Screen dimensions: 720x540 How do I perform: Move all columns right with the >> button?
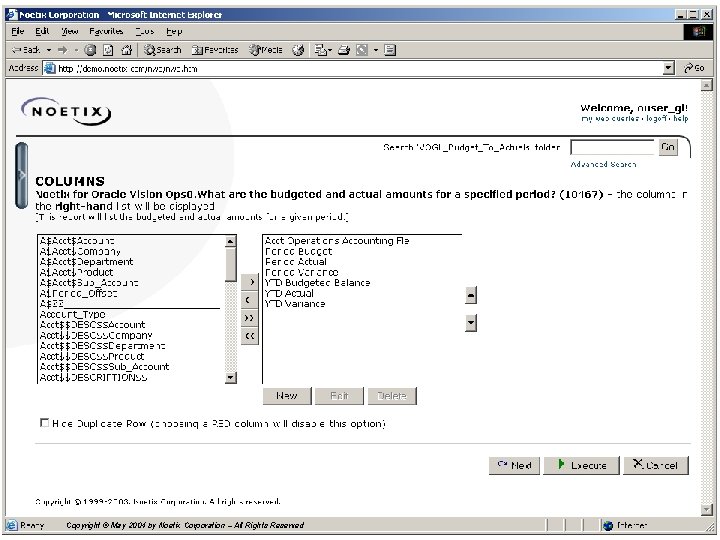(x=250, y=318)
